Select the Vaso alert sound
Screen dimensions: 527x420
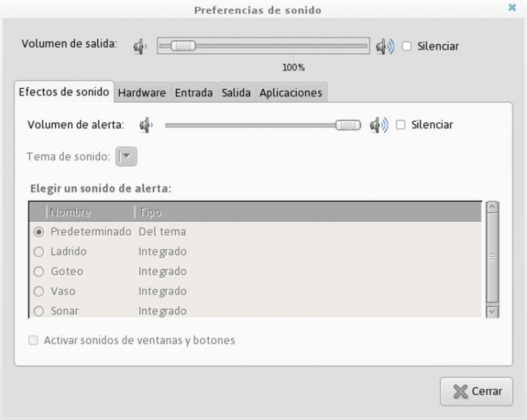click(39, 291)
